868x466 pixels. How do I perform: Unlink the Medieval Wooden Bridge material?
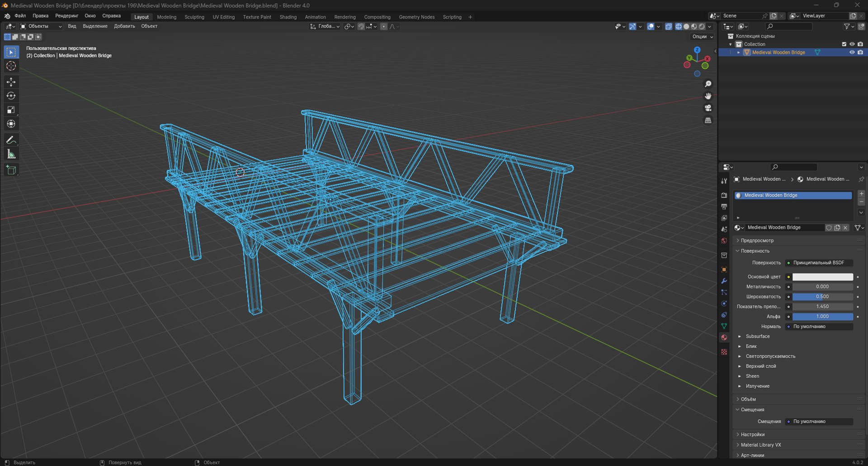[845, 228]
